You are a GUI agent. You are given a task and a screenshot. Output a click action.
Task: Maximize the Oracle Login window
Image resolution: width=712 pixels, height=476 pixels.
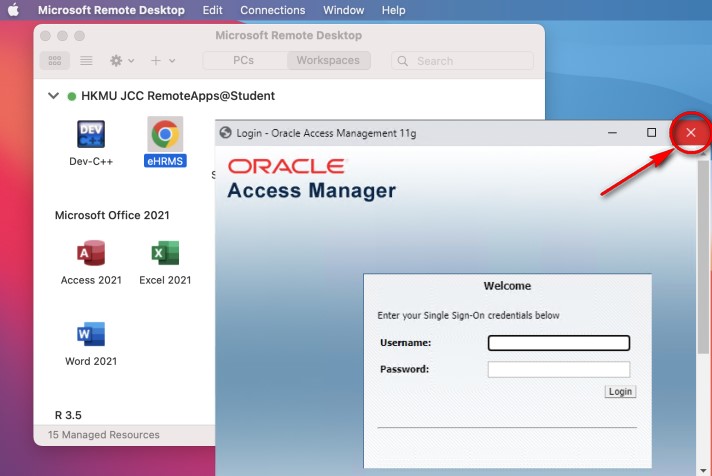pos(651,133)
